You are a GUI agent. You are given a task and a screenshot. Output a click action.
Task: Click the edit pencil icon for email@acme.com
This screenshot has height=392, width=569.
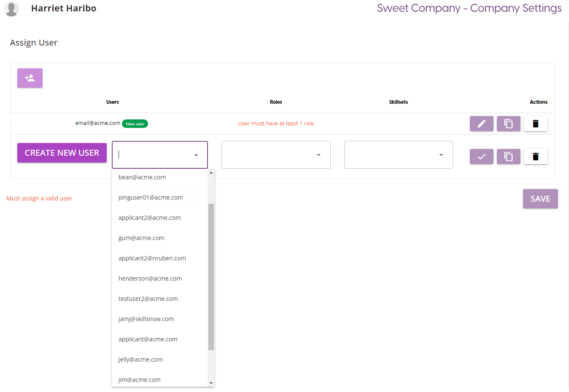point(481,124)
